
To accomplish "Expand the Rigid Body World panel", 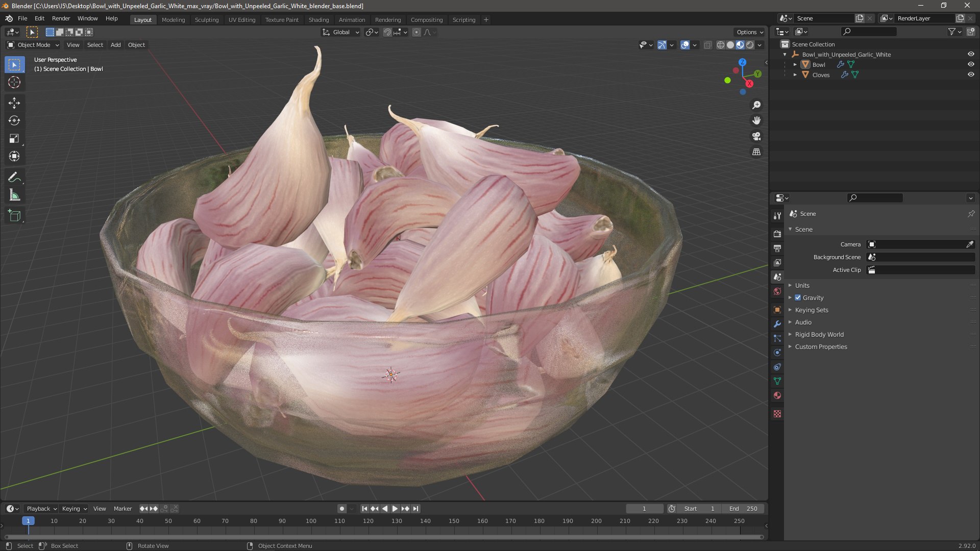I will point(819,335).
